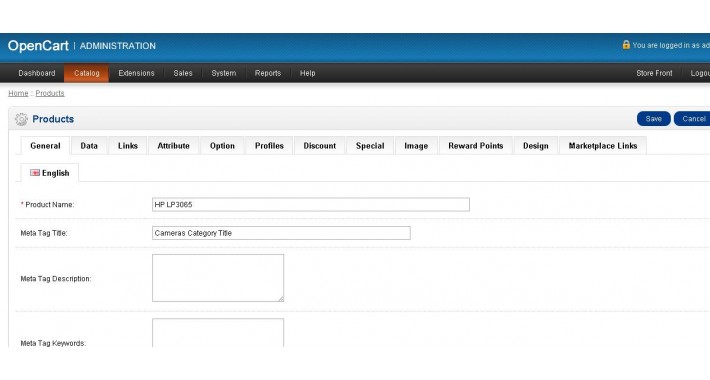The width and height of the screenshot is (710, 380).
Task: Click the OpenCart logo
Action: tap(38, 46)
